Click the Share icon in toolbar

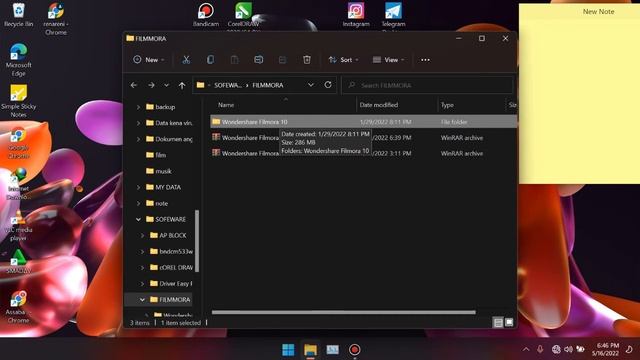282,60
